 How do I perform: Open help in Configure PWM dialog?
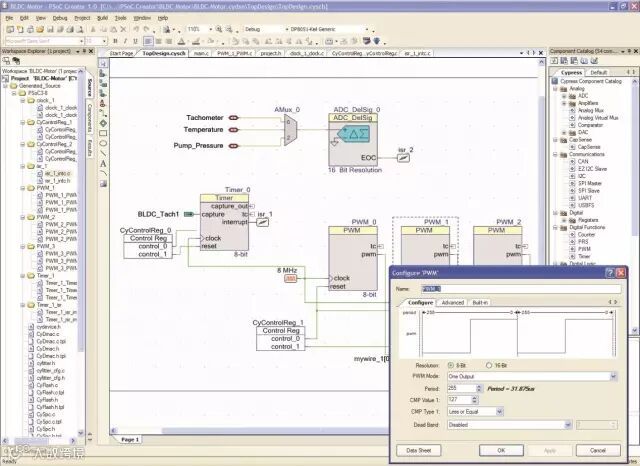pyautogui.click(x=610, y=273)
